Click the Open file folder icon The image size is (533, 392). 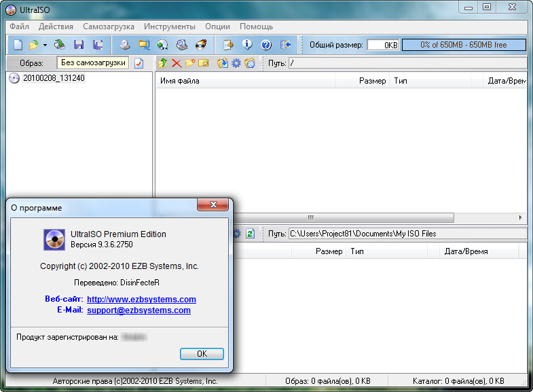tap(34, 45)
